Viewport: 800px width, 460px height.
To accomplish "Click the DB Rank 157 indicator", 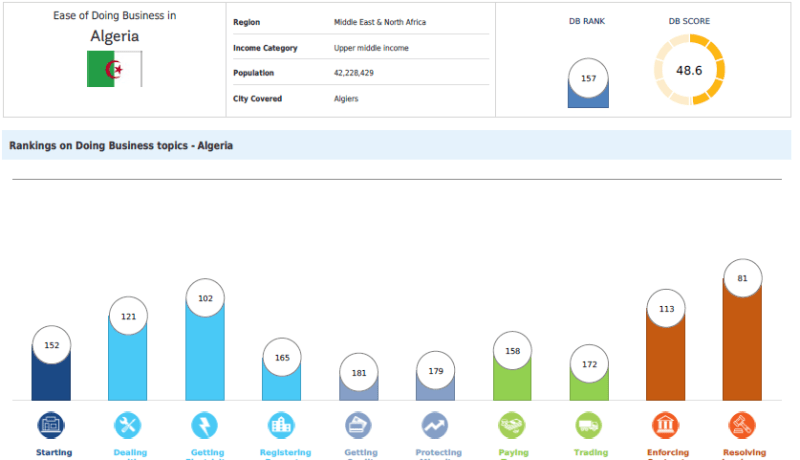I will point(587,80).
